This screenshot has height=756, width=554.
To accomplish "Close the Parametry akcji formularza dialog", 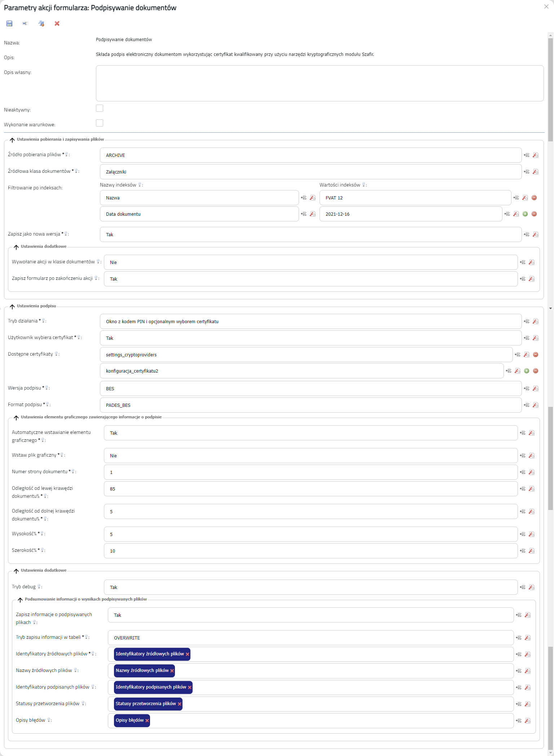I will [x=546, y=6].
